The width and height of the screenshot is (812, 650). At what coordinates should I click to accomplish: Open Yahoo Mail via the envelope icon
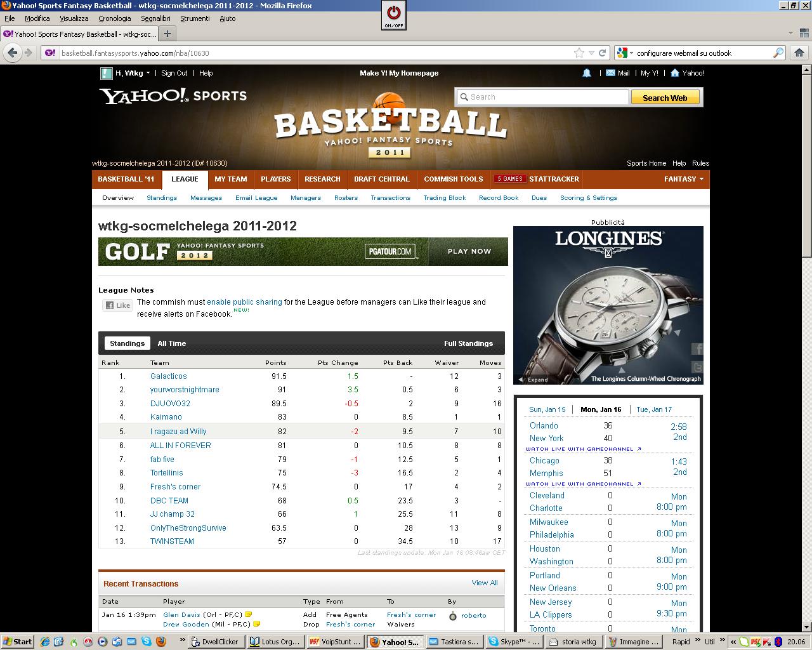pyautogui.click(x=610, y=73)
